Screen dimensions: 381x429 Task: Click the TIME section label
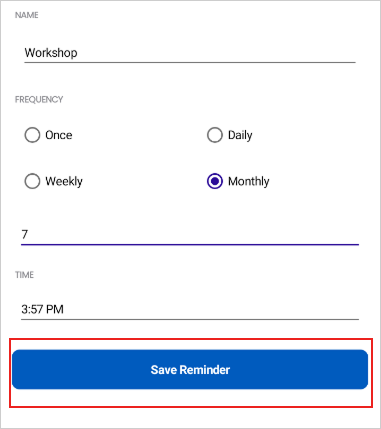[24, 275]
